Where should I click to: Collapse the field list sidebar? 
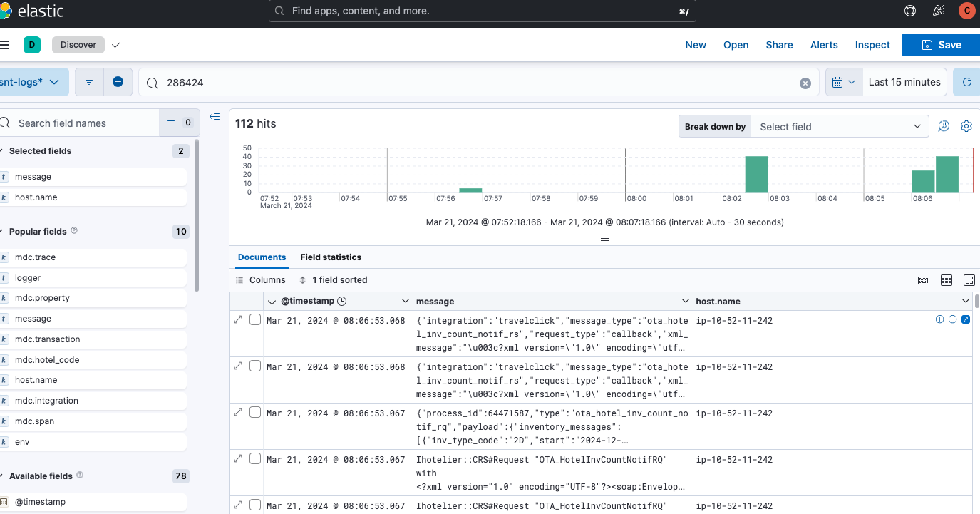(x=215, y=116)
